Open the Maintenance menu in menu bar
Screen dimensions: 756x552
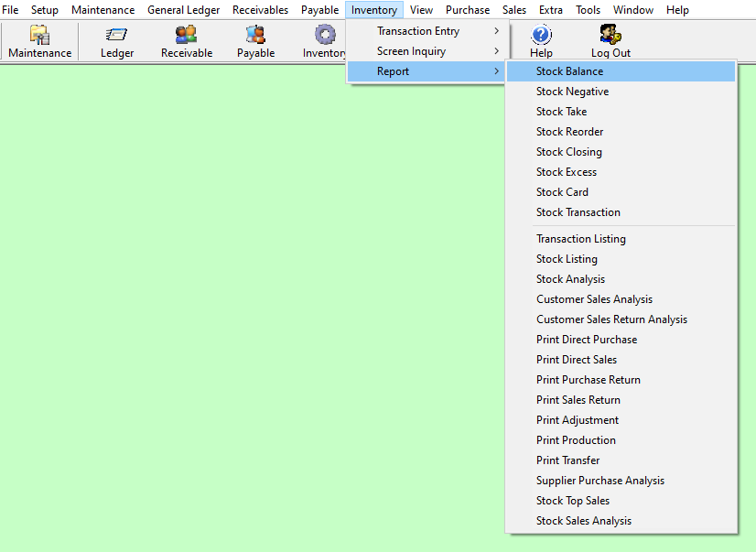point(103,10)
